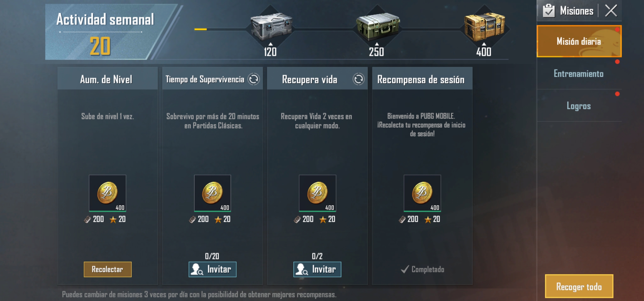Image resolution: width=644 pixels, height=301 pixels.
Task: Go to the Logros tab
Action: coord(579,106)
